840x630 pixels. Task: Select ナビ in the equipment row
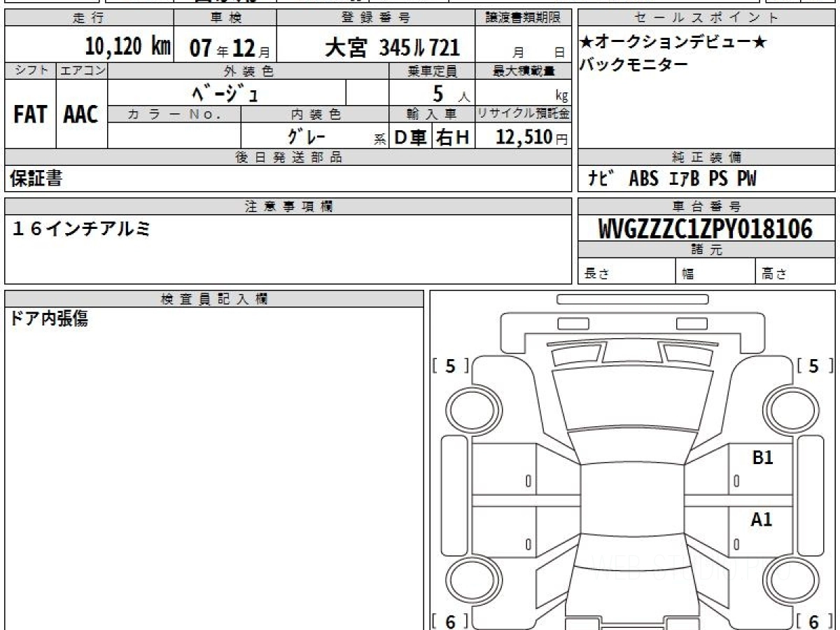pyautogui.click(x=601, y=178)
